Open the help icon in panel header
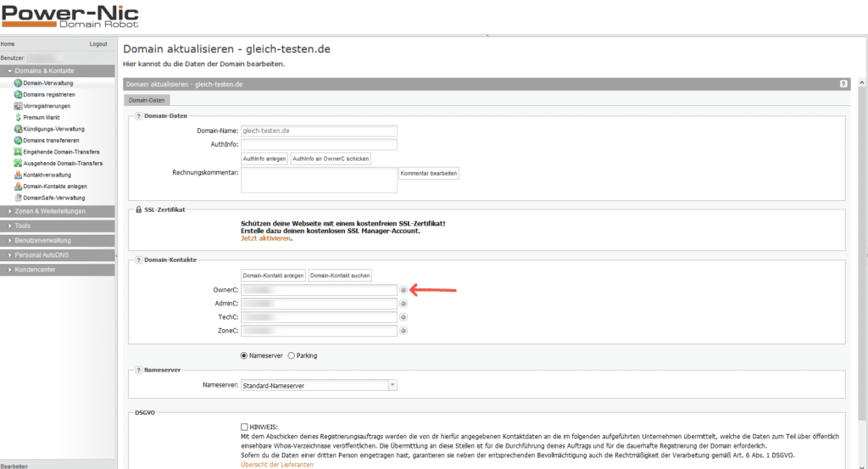The width and height of the screenshot is (868, 469). click(843, 84)
